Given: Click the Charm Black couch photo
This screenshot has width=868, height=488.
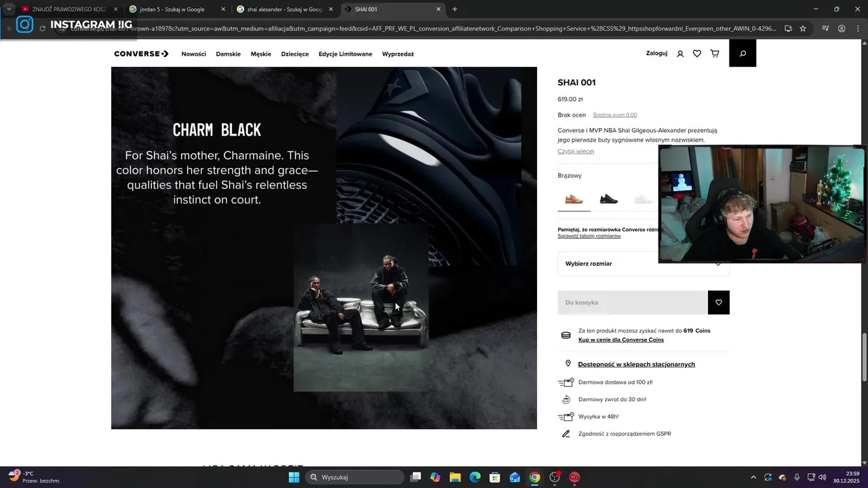Looking at the screenshot, I should point(361,308).
